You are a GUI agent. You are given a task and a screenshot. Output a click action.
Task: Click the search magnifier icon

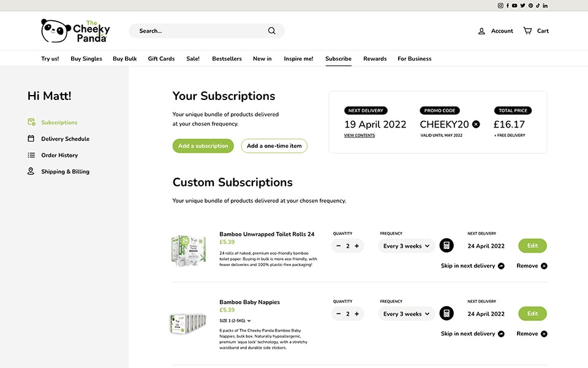(x=272, y=31)
